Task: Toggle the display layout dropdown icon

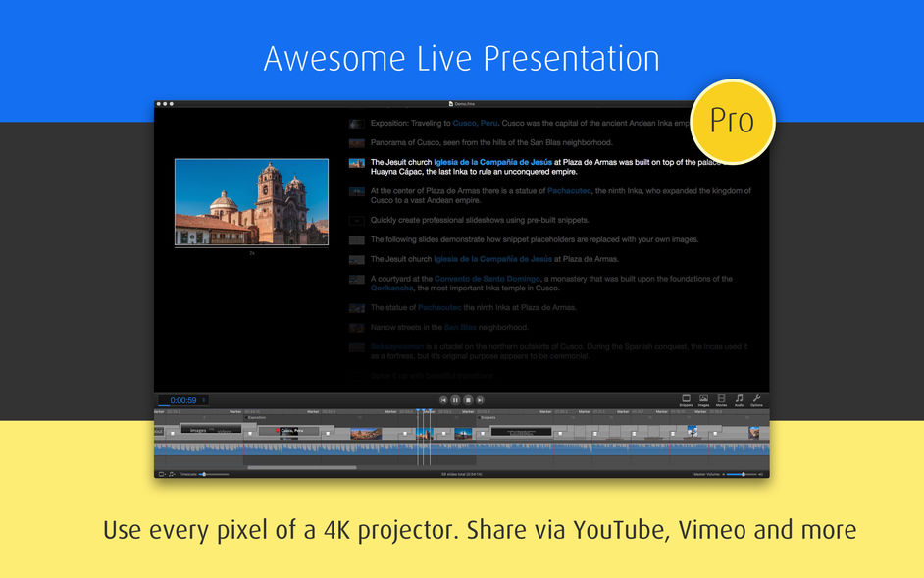Action: [162, 474]
